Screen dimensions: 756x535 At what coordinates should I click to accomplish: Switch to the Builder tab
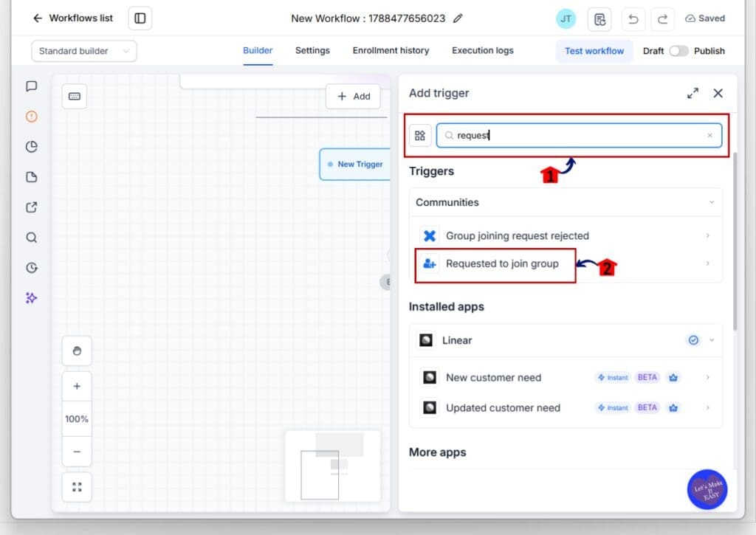point(258,51)
